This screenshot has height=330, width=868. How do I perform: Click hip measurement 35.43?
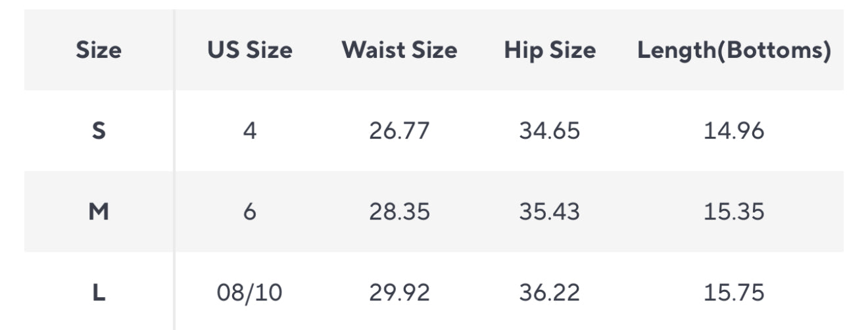pos(550,212)
